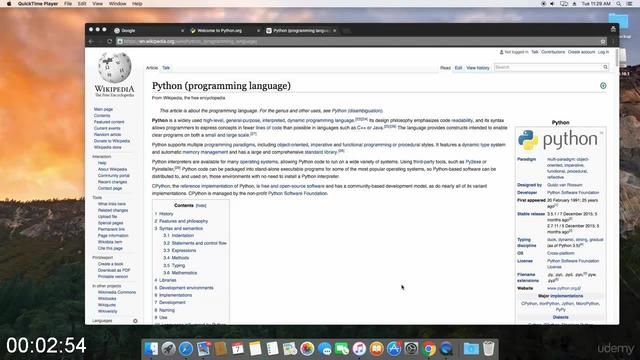Open FaceTime green icon in dock
640x360 pixels.
coord(342,349)
